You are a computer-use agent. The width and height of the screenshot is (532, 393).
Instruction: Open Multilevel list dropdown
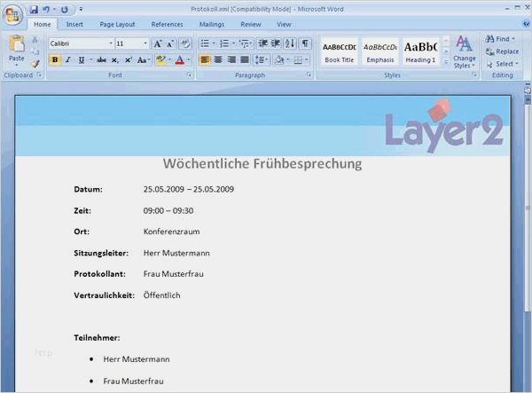point(250,43)
